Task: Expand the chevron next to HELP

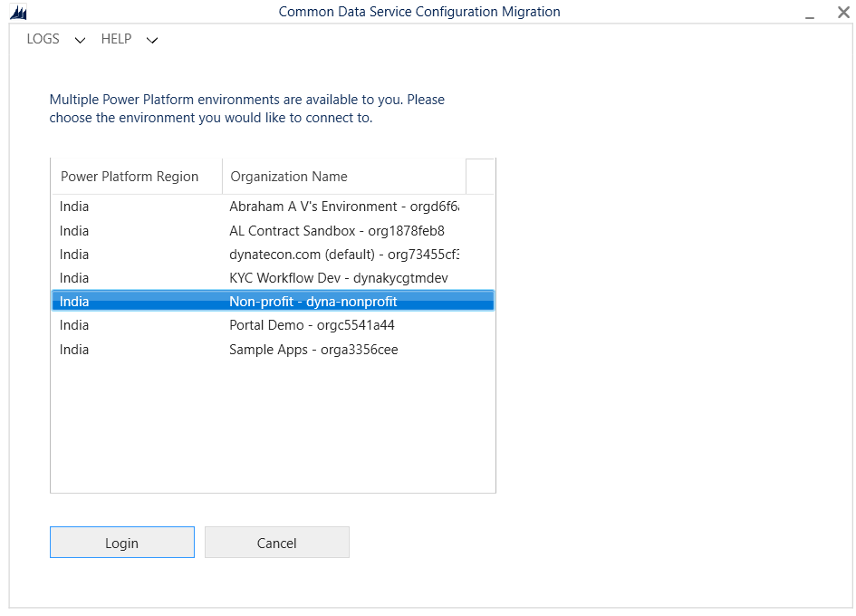Action: click(x=152, y=40)
